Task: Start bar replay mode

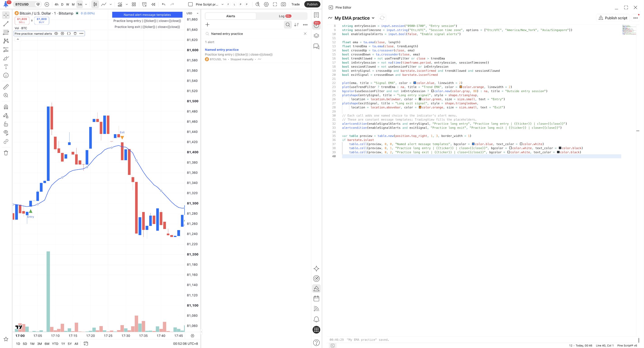Action: [153, 4]
